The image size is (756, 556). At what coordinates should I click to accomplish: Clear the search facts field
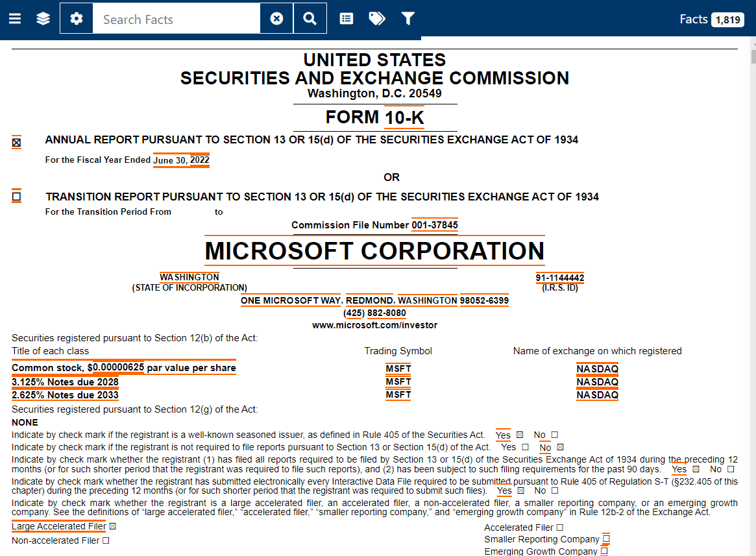276,19
